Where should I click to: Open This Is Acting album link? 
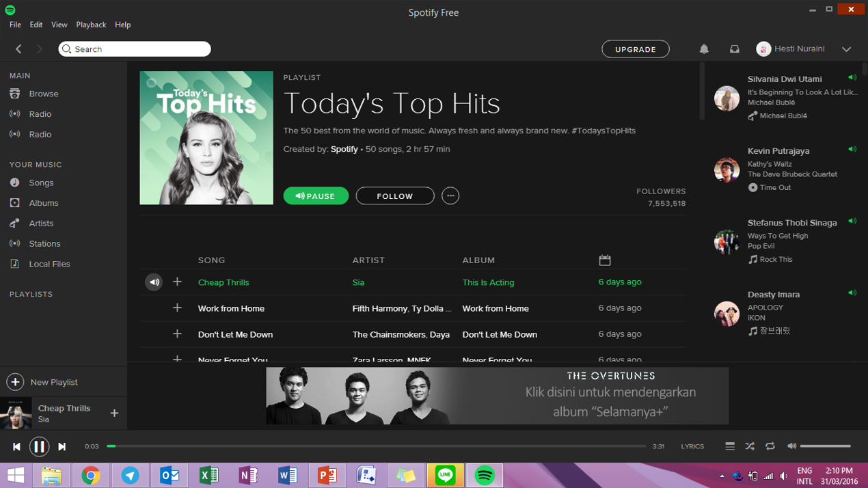coord(488,282)
